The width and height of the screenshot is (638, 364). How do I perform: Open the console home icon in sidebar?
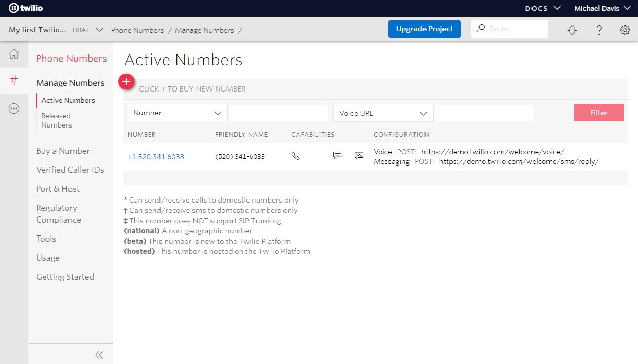14,54
